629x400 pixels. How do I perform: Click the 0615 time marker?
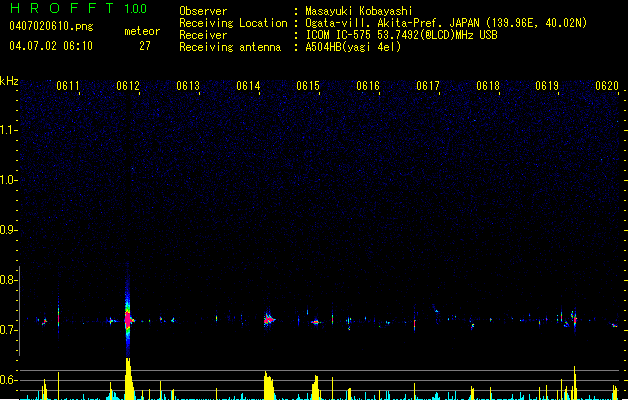click(308, 86)
